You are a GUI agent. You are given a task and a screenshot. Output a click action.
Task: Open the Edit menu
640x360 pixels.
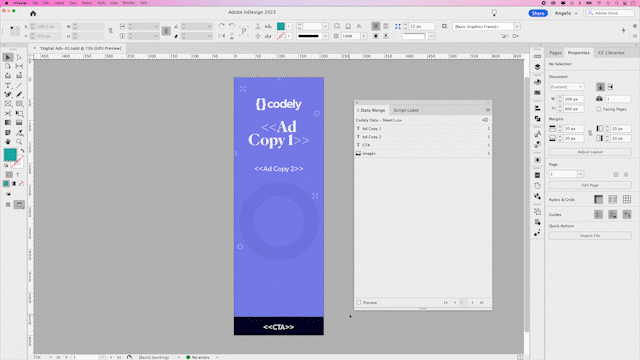[46, 3]
